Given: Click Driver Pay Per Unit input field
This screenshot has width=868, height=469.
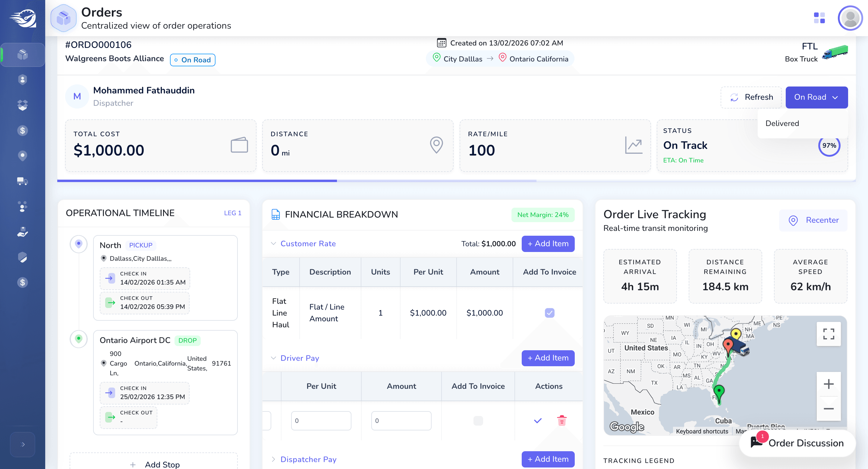Looking at the screenshot, I should click(x=321, y=420).
